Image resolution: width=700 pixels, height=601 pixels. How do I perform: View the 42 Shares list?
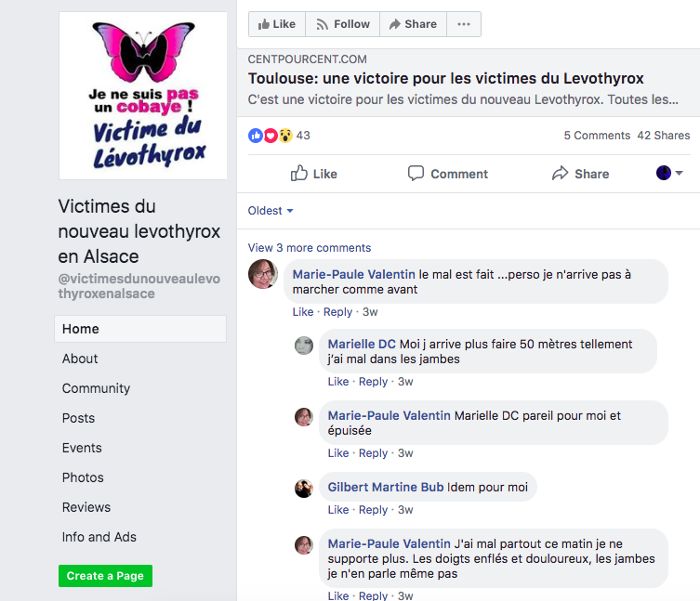click(663, 136)
